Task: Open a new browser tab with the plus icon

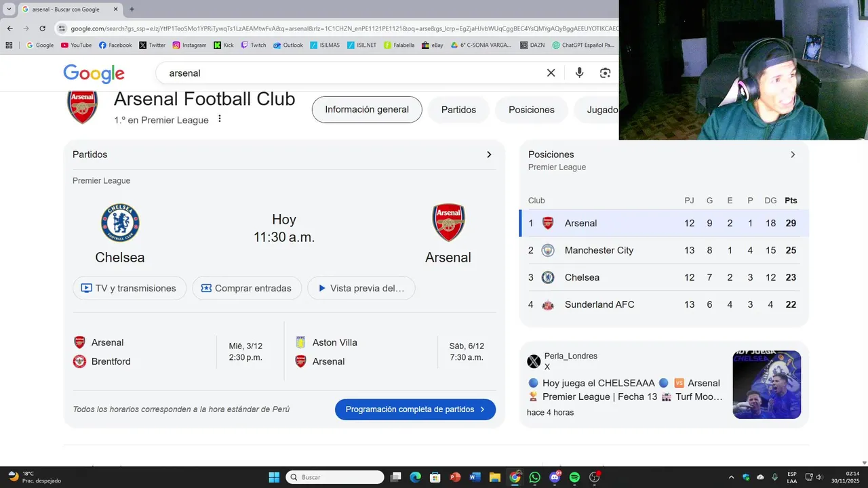Action: click(x=132, y=9)
